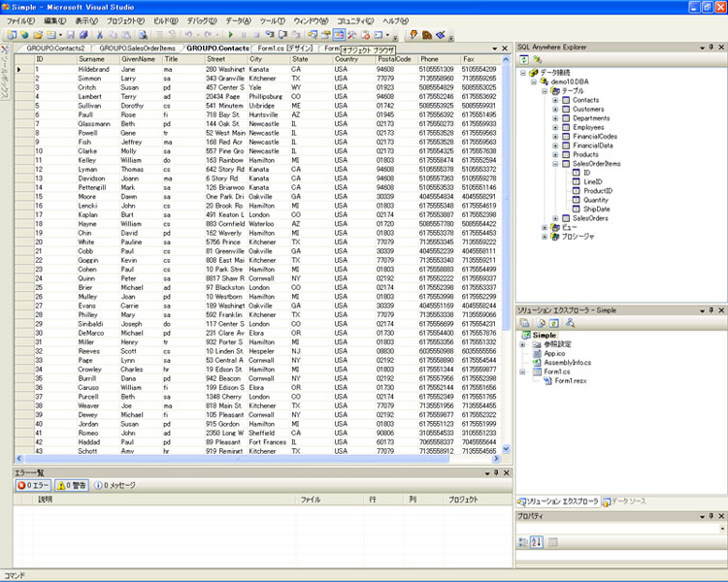Expand the Contacts table node
Image resolution: width=728 pixels, height=582 pixels.
coord(555,100)
